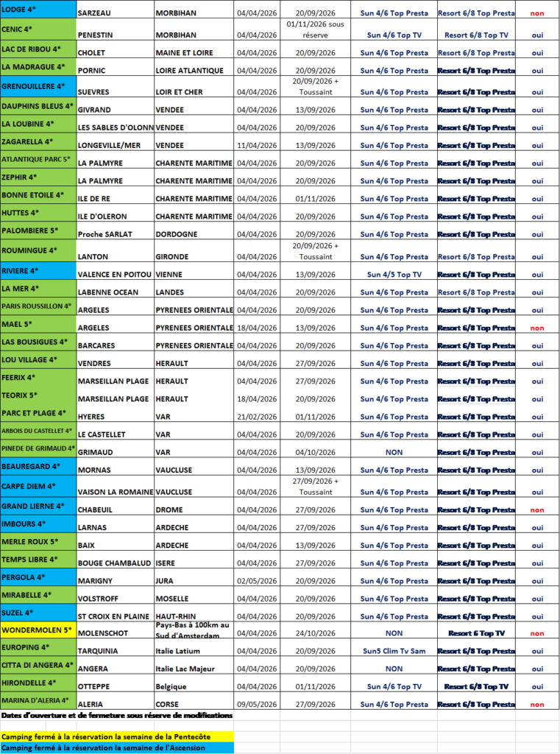Click the 'VALENCE EN POITOU' town cell

point(114,274)
